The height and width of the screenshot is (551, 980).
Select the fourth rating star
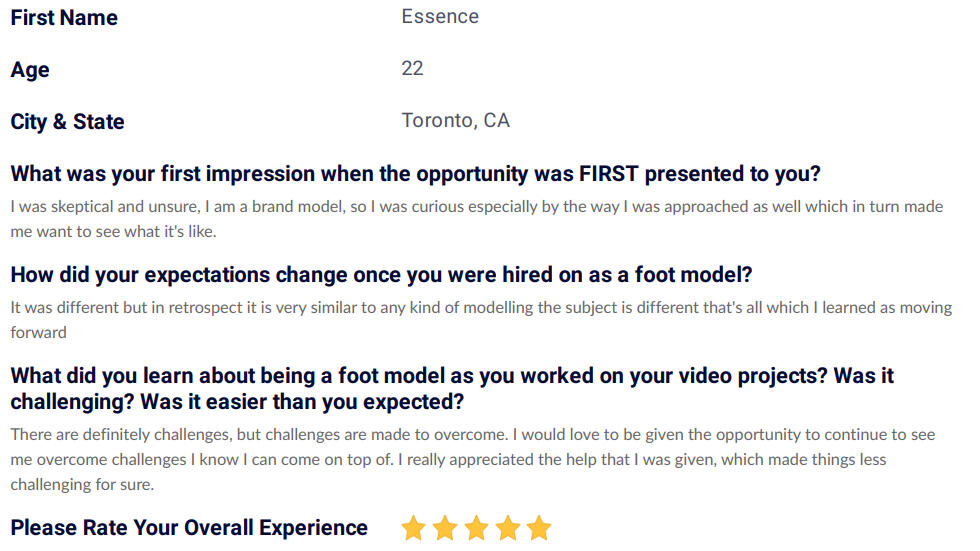(508, 528)
